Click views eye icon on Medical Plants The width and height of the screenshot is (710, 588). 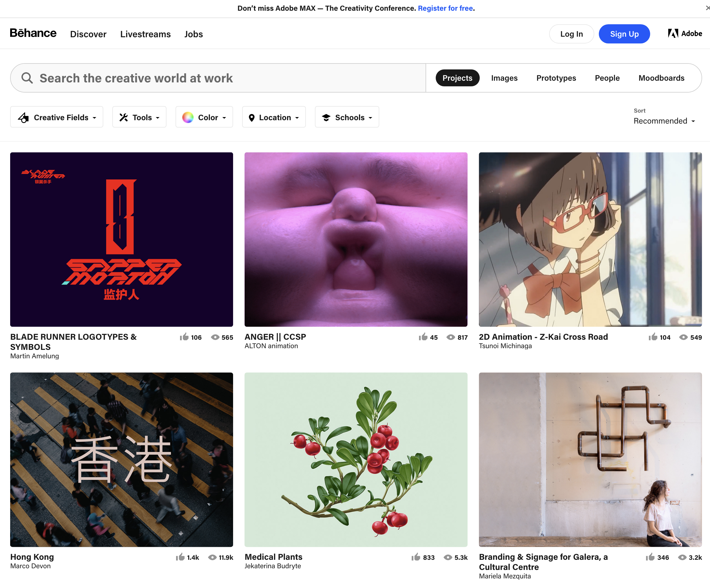(x=448, y=557)
